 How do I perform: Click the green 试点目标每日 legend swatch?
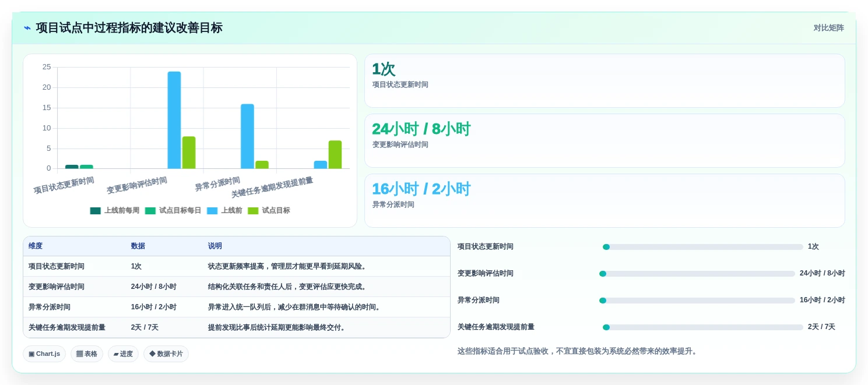click(150, 211)
